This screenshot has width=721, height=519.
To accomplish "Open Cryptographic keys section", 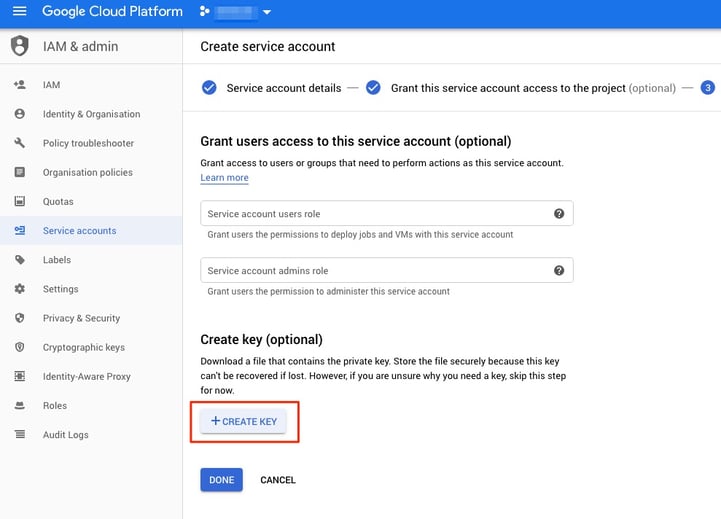I will tap(83, 347).
